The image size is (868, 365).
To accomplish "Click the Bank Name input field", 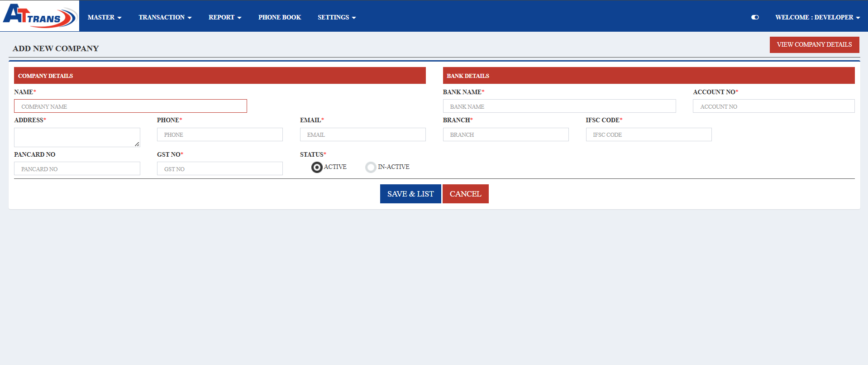I will [x=559, y=106].
